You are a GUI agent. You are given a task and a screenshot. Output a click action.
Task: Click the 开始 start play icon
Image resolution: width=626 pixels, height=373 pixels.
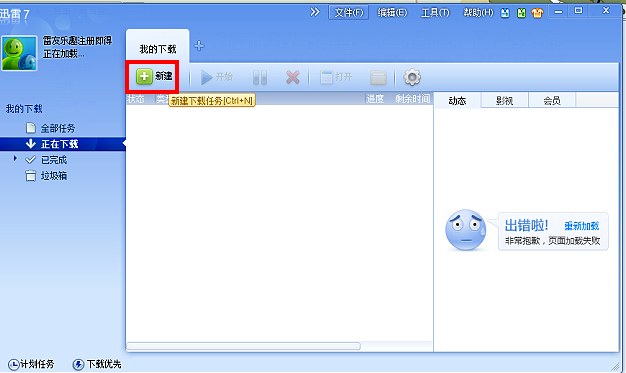coord(206,77)
